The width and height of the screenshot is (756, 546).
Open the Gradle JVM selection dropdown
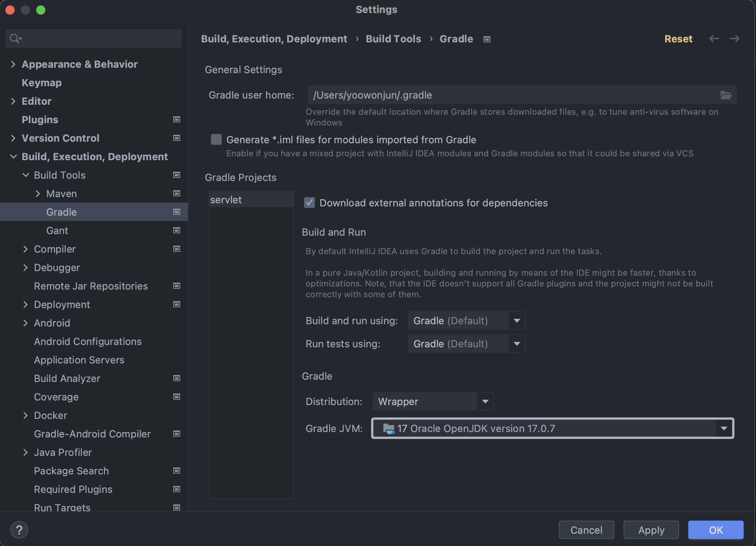click(552, 429)
